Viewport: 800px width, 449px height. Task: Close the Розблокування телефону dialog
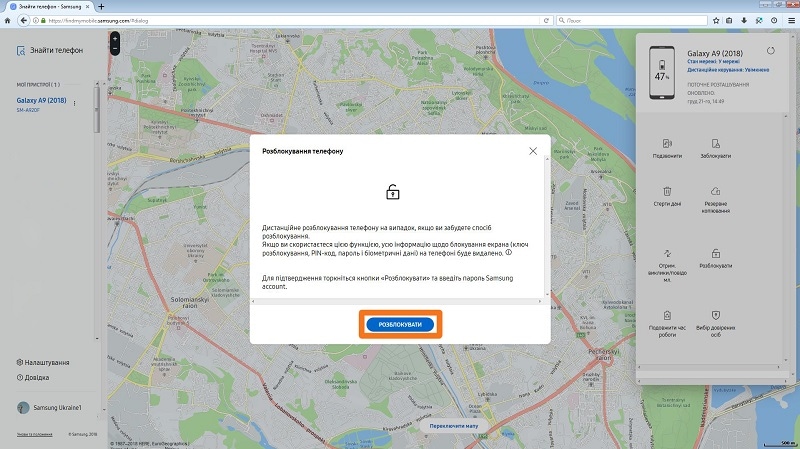point(533,151)
